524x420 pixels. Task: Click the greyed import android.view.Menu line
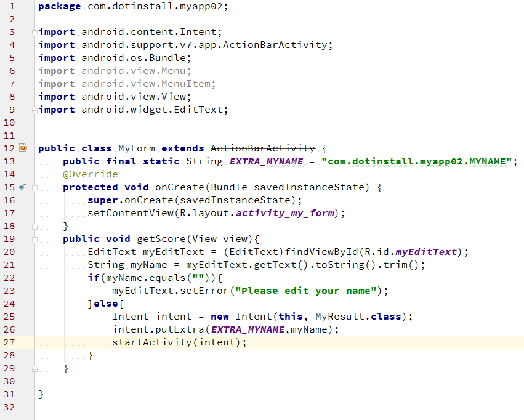[x=115, y=71]
